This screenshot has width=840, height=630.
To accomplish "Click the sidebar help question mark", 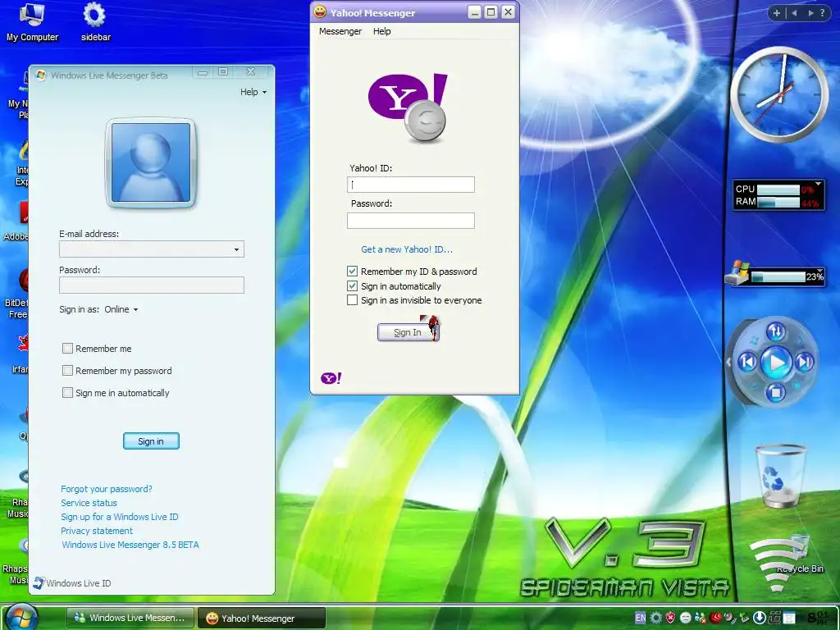I will pos(823,13).
